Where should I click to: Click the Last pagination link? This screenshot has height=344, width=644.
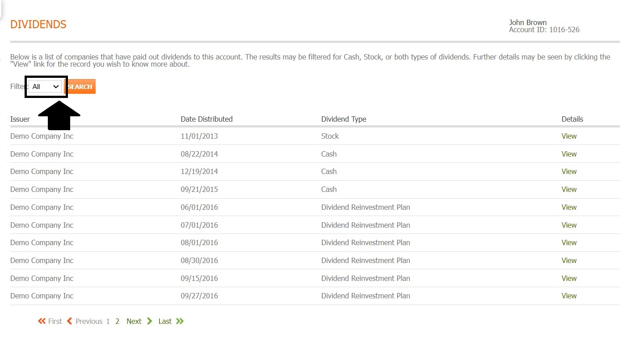click(165, 321)
